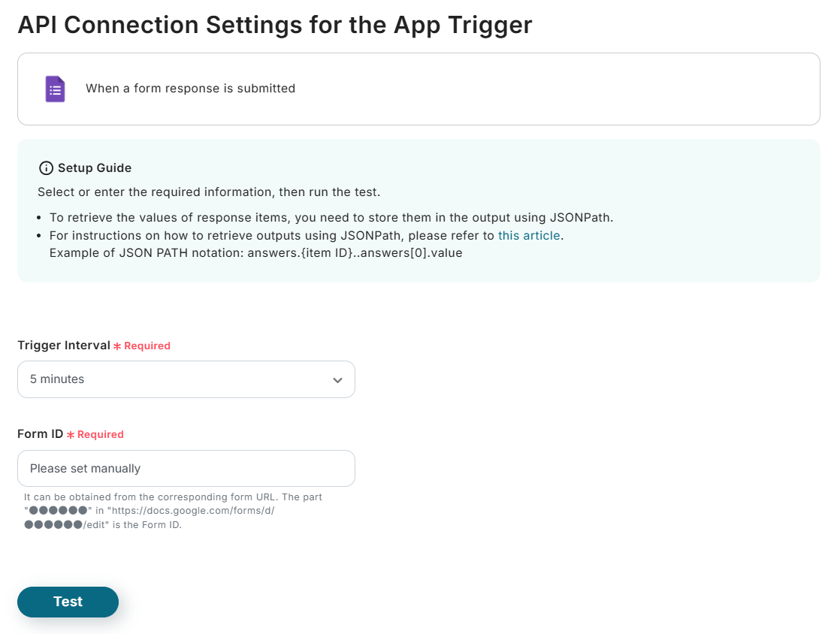Click the "API Connection Settings" page title
Screen dimensions: 840x634
(x=274, y=25)
